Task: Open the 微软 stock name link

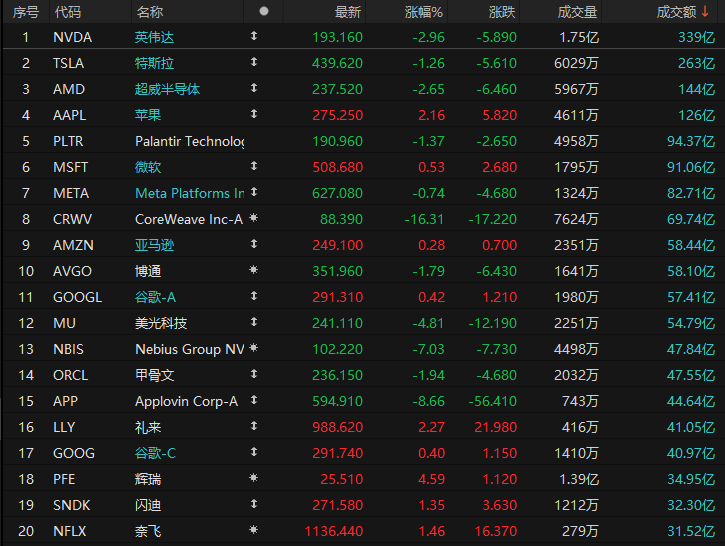Action: 148,167
